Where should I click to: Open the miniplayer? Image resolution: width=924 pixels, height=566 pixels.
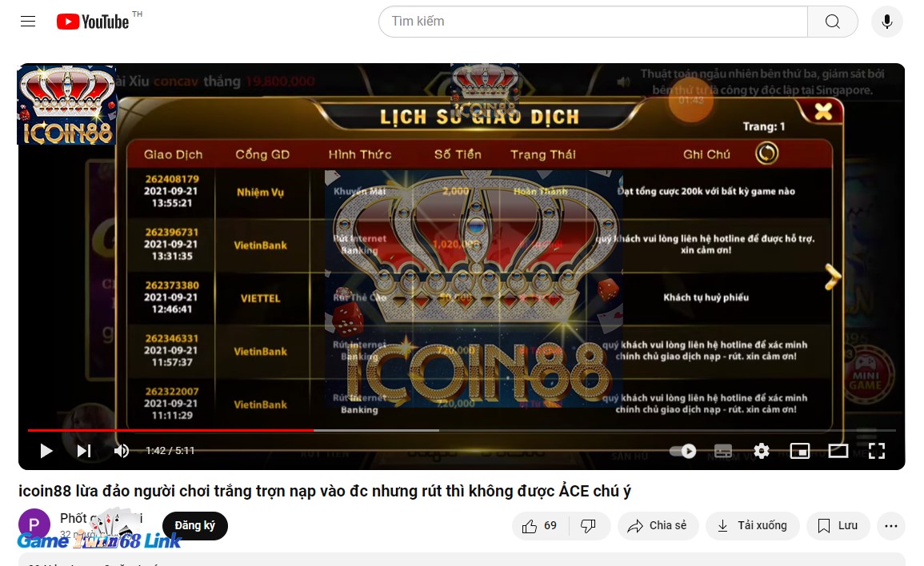800,451
